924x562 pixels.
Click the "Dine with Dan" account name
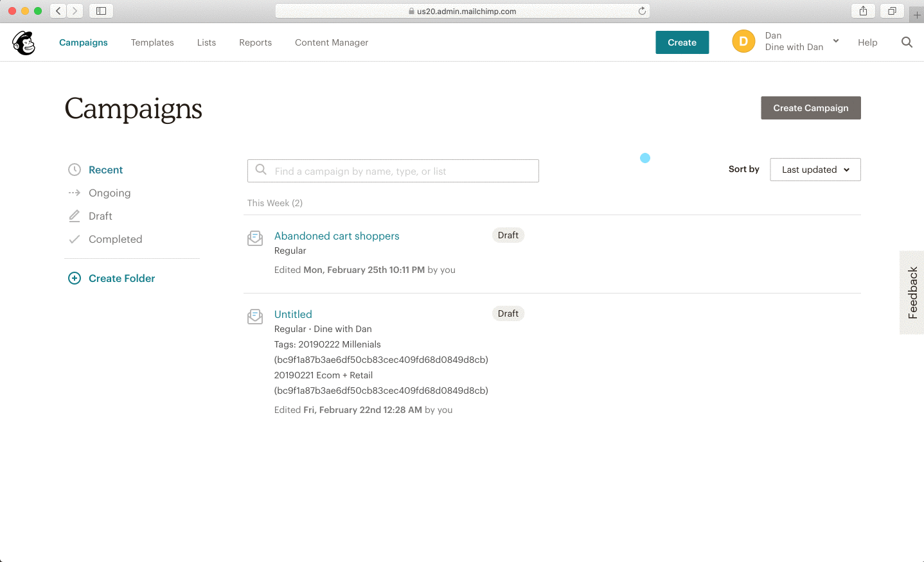[794, 47]
